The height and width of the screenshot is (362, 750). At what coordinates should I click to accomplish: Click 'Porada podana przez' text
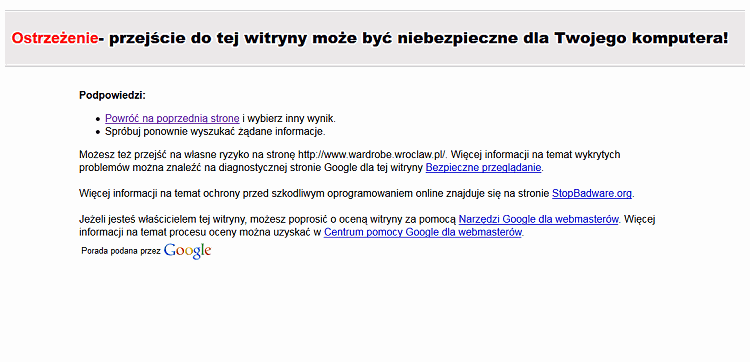[121, 251]
